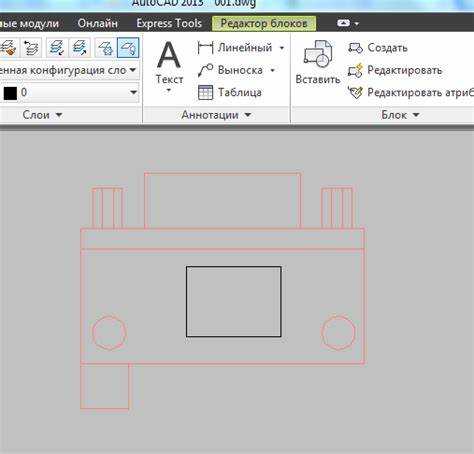Click Редактировать атрибуты icon
The image size is (474, 454).
[x=355, y=92]
